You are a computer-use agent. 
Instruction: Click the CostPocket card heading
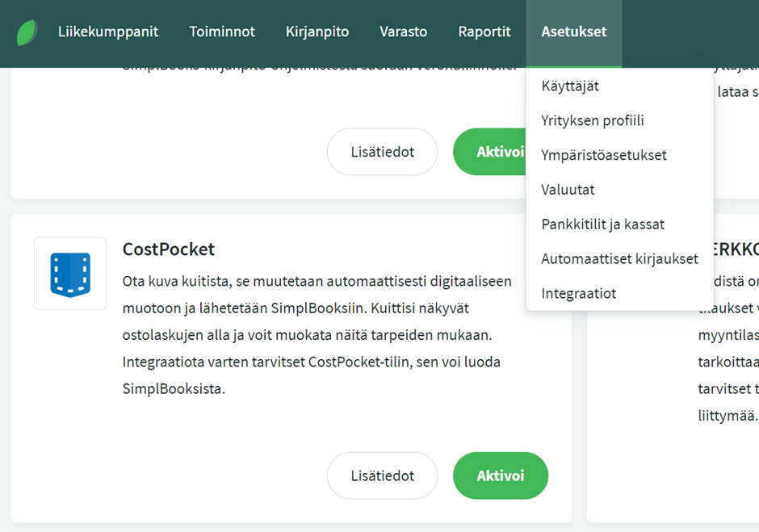click(x=169, y=249)
